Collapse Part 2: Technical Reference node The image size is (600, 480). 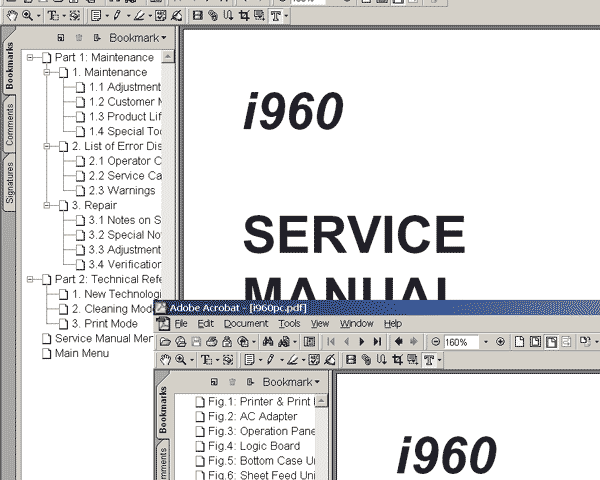click(x=30, y=279)
